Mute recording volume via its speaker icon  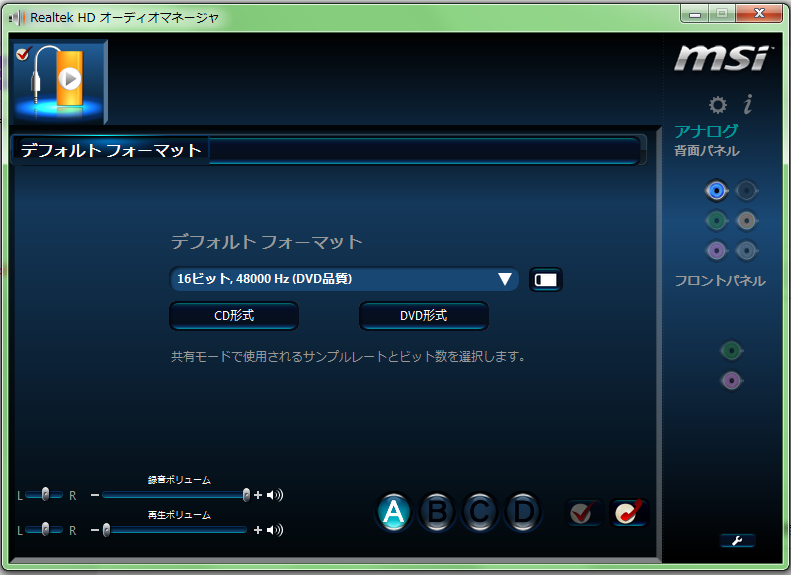click(275, 495)
